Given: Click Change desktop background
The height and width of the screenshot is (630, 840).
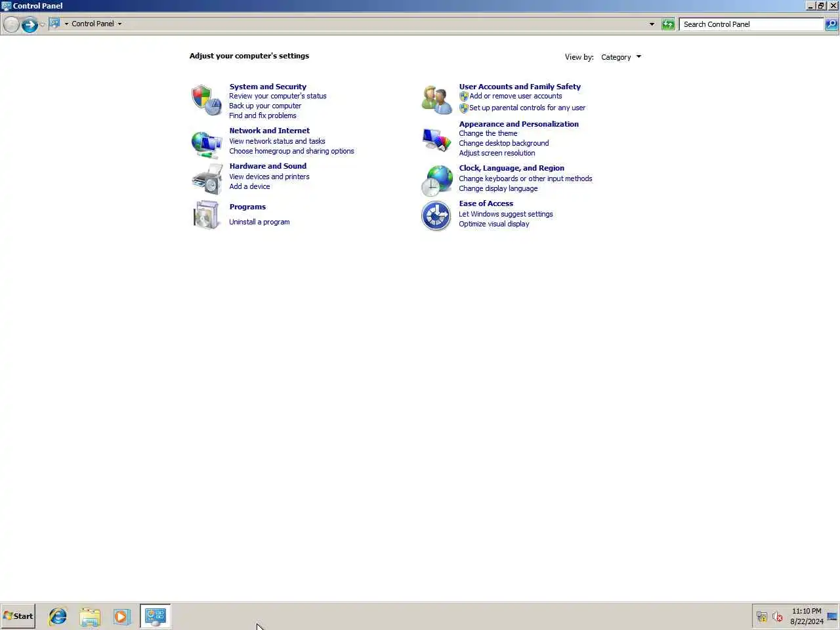Looking at the screenshot, I should [504, 143].
